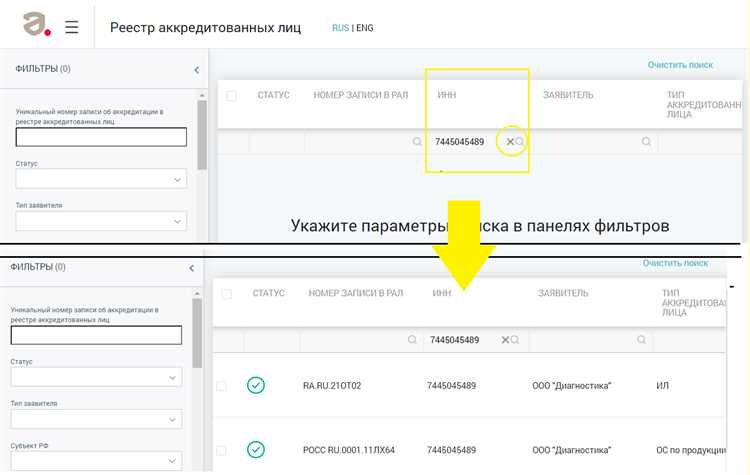Click record-number search magnifier above result rows
The image size is (750, 475).
(x=412, y=340)
